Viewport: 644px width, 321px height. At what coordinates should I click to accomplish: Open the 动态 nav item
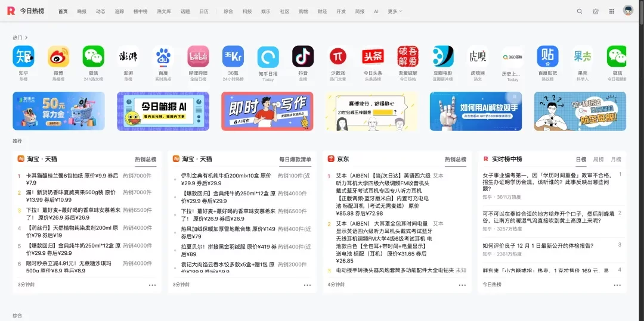coord(101,11)
